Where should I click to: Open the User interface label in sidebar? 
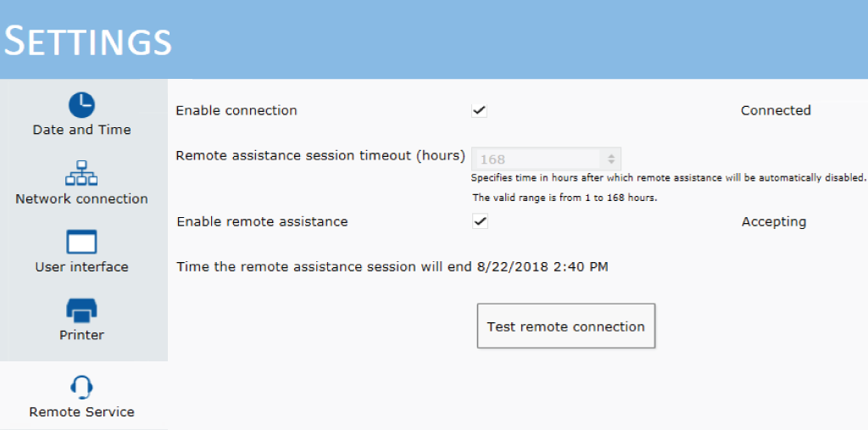pyautogui.click(x=82, y=267)
